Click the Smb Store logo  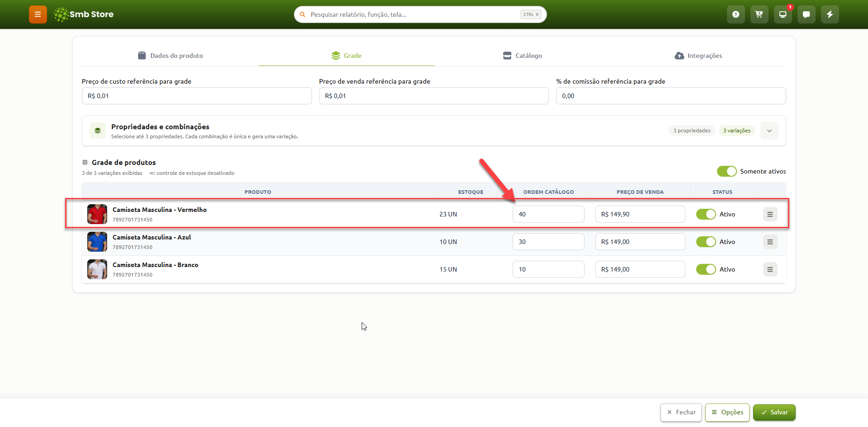84,14
